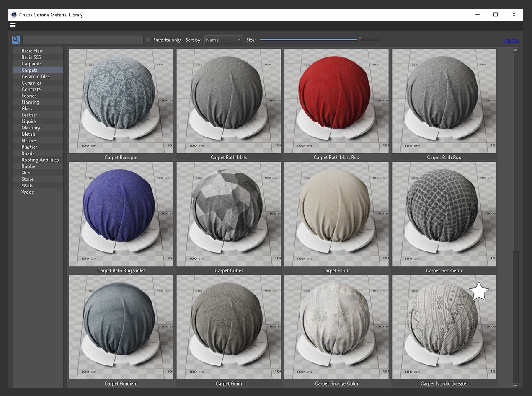Select the Nature category
This screenshot has height=396, width=532.
point(38,141)
